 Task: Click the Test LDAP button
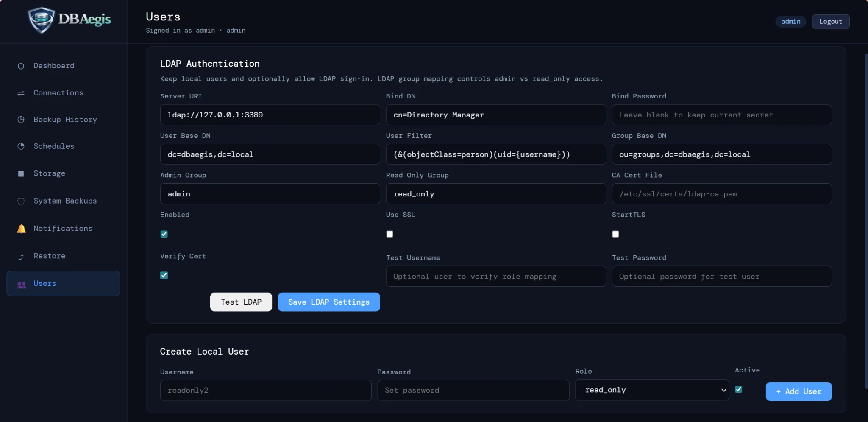point(241,302)
